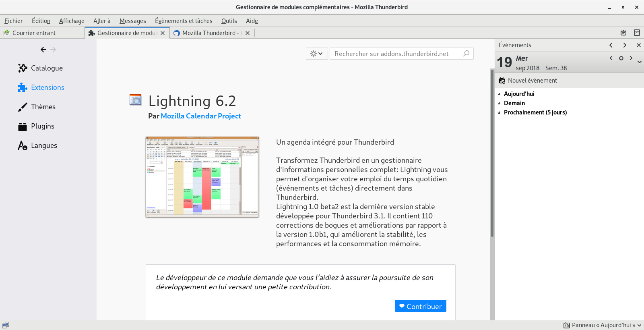The height and width of the screenshot is (330, 644).
Task: Click the Nouvel évènement calendar-plus icon
Action: pos(502,81)
